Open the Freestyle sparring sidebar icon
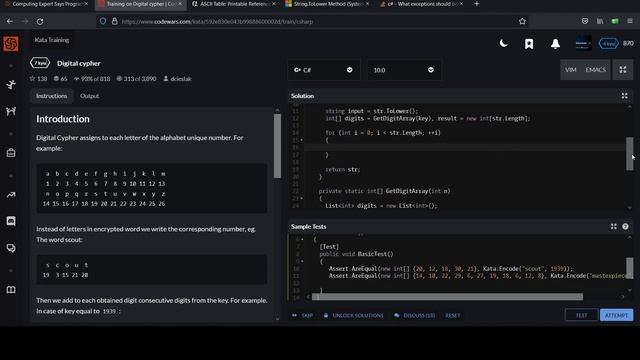640x360 pixels. 11,111
